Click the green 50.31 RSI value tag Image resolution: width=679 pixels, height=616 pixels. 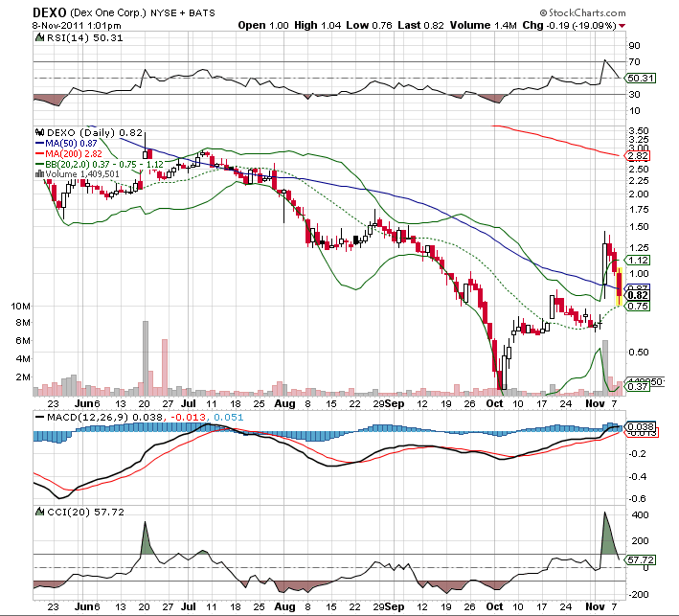(642, 78)
